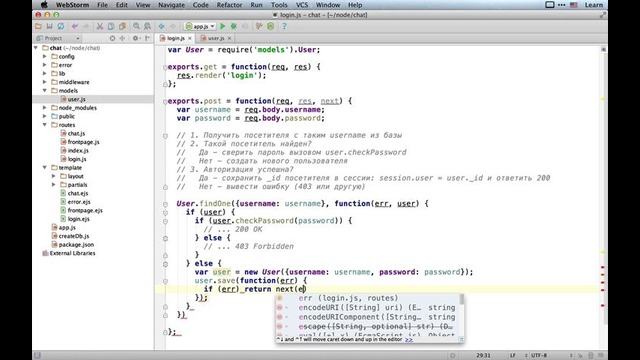Click the status bar icon right of UTF-8 selector
The width and height of the screenshot is (640, 360).
580,356
